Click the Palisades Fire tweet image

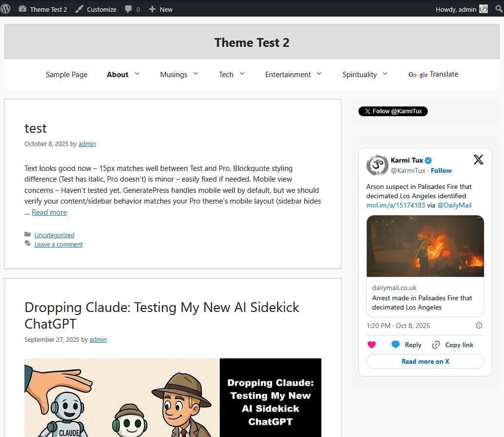[x=425, y=246]
